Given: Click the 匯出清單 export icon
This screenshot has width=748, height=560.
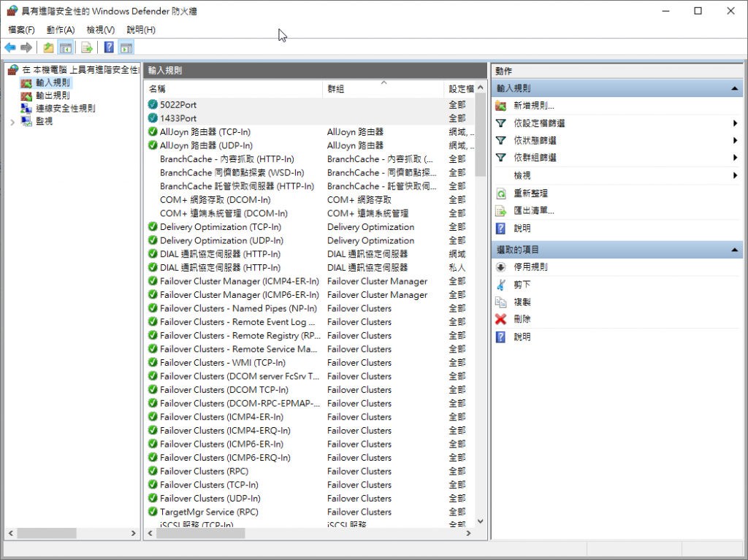Looking at the screenshot, I should [500, 211].
